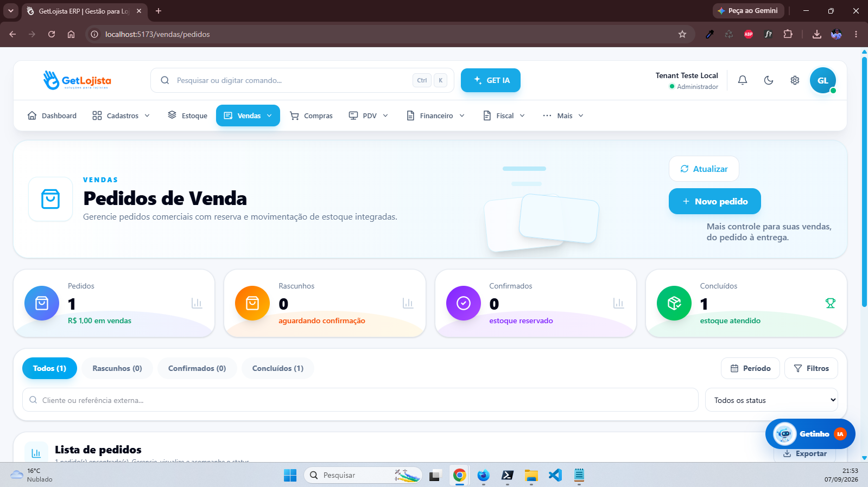868x487 pixels.
Task: Expand Cadastros menu dropdown
Action: (121, 116)
